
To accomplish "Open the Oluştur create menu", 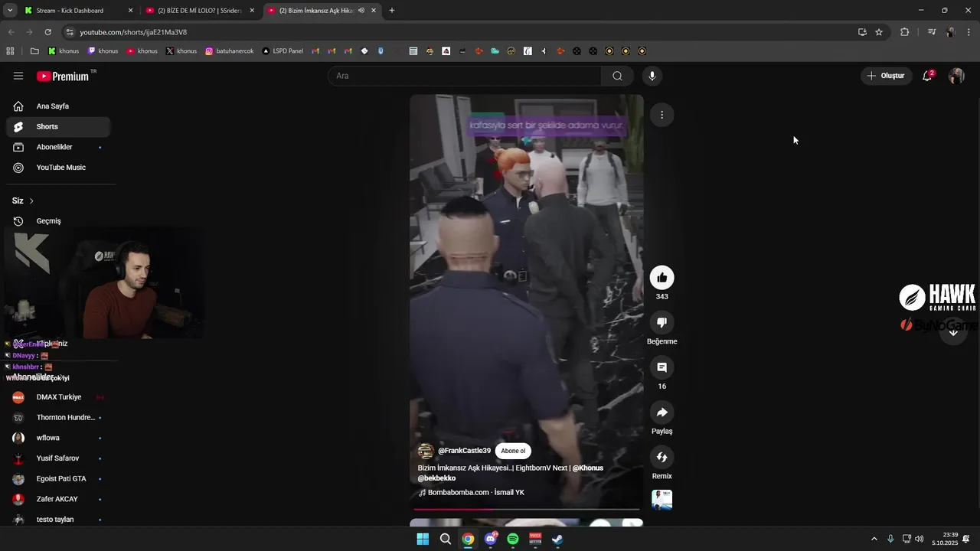I will [x=885, y=76].
